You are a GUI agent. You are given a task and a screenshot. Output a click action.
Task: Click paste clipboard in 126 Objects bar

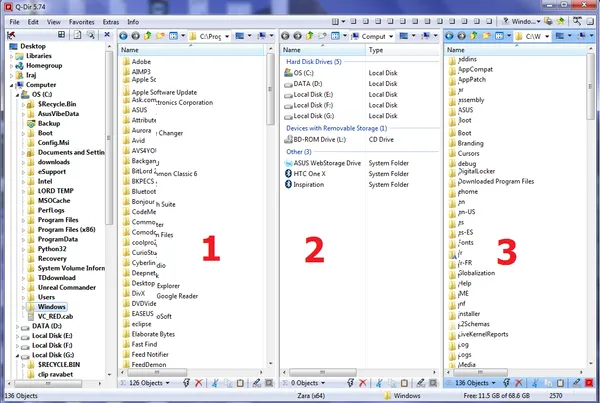click(x=240, y=383)
